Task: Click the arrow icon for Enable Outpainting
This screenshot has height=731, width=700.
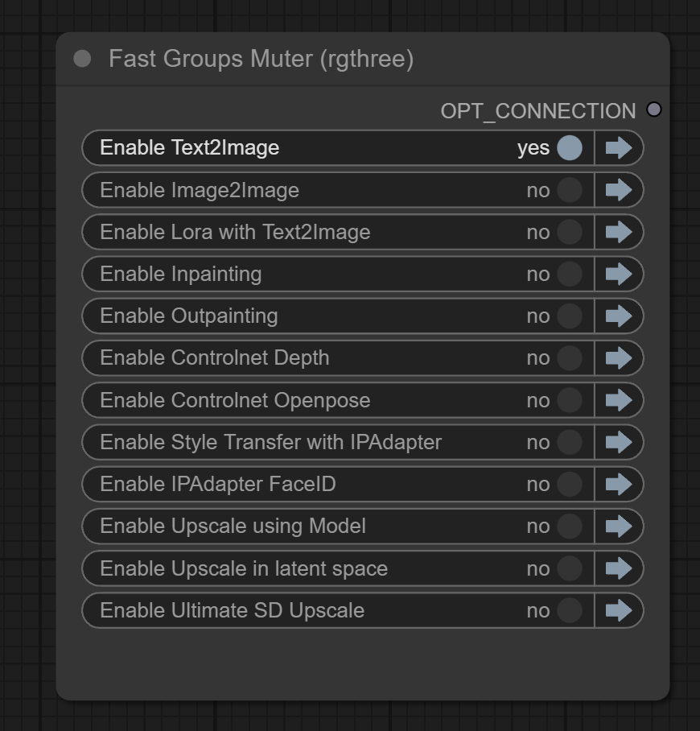Action: point(619,316)
